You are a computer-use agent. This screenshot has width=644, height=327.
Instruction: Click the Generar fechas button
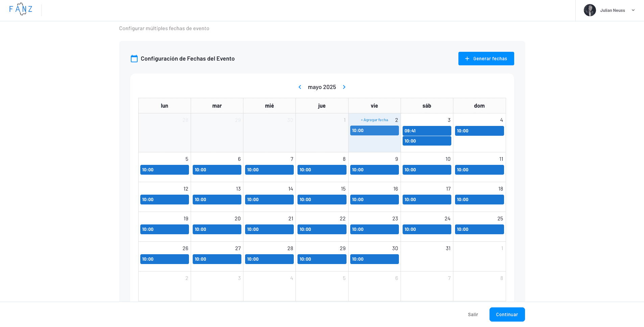[486, 58]
